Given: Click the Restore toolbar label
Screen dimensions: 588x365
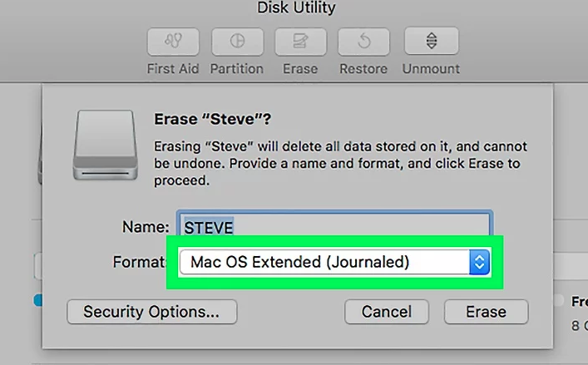Looking at the screenshot, I should [x=363, y=69].
